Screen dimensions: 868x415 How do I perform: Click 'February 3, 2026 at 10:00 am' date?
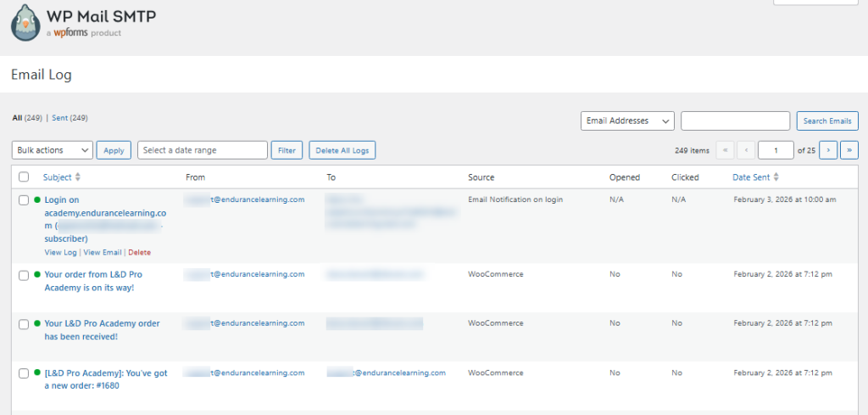pos(785,199)
